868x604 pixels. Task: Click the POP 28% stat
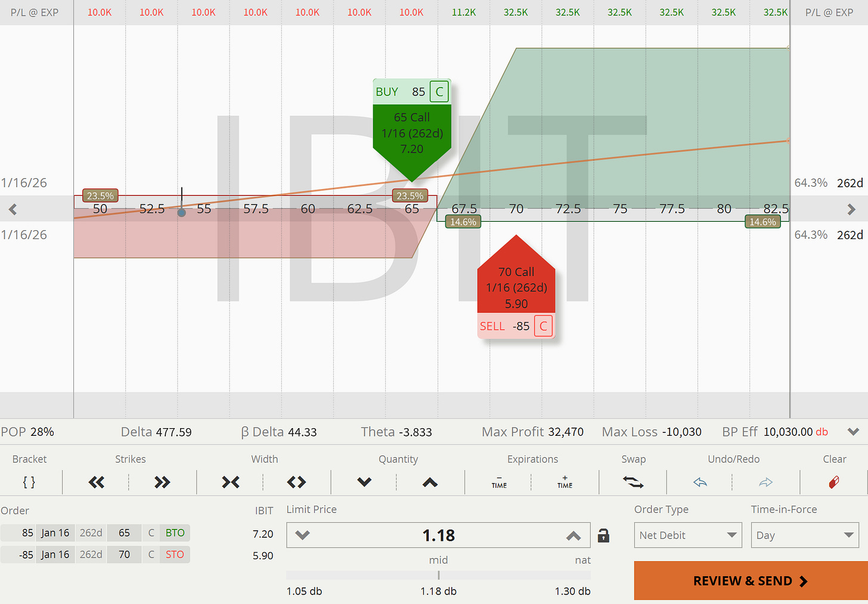tap(27, 432)
